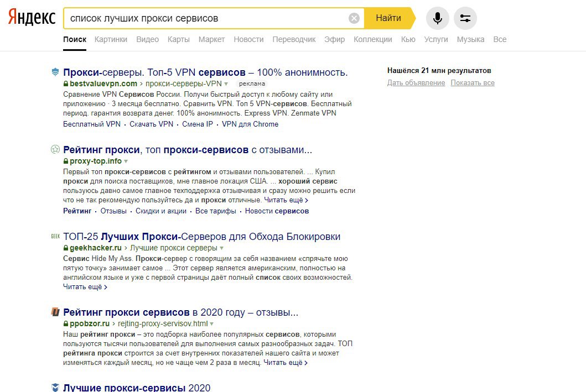Open Рейтинг прокси, топ прокси-сервисов result

point(188,150)
